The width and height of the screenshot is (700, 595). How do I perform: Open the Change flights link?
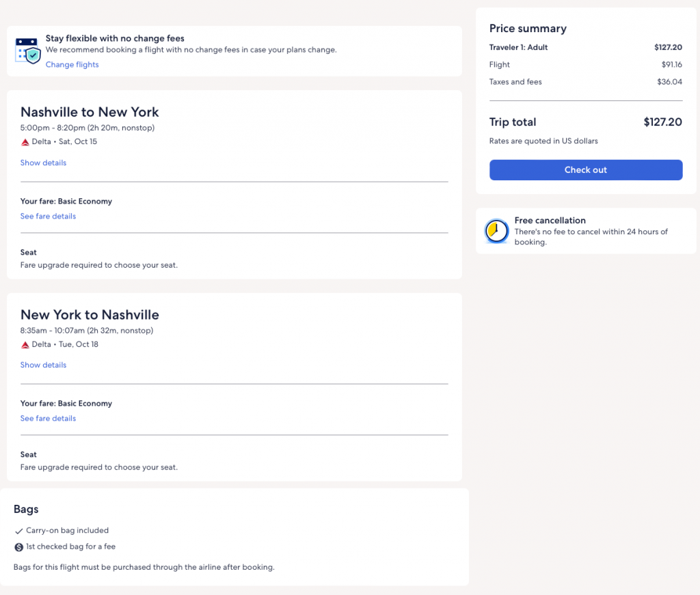coord(72,65)
